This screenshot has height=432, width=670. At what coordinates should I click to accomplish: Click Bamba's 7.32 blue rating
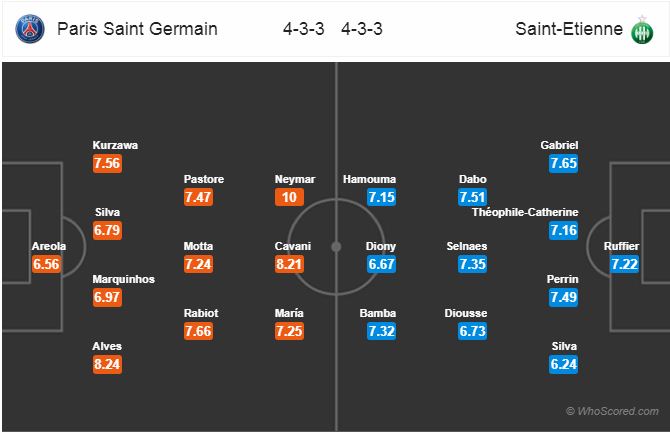[x=381, y=331]
